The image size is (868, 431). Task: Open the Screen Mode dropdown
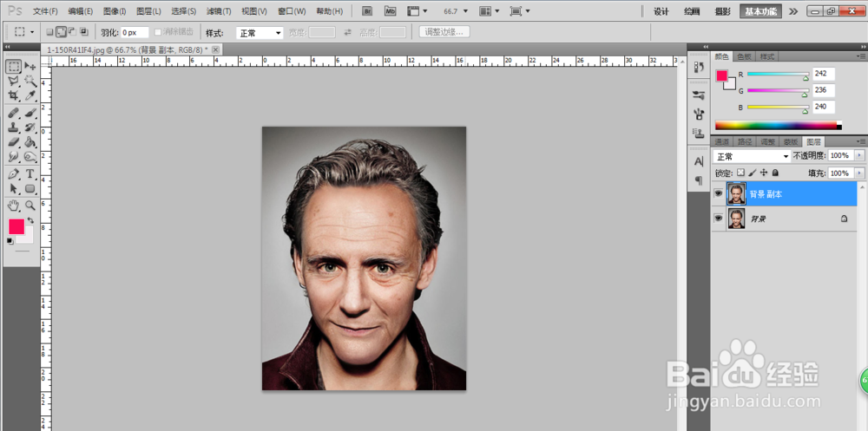click(x=519, y=11)
